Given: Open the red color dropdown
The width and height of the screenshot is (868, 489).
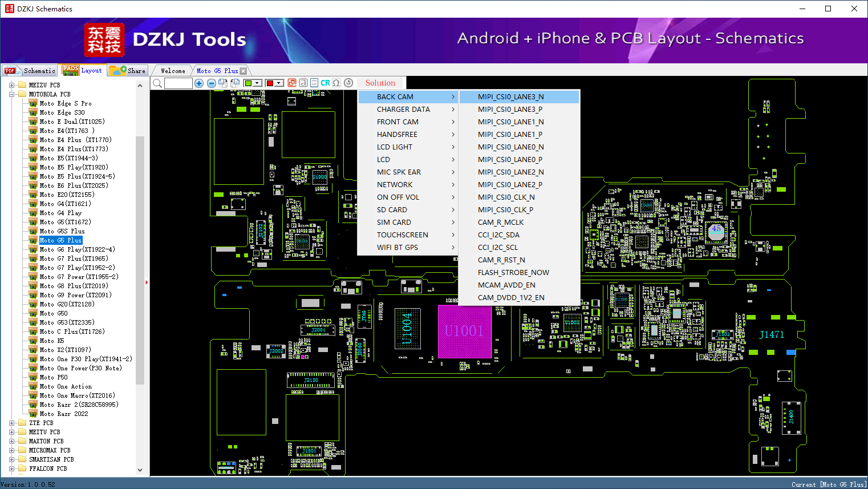Looking at the screenshot, I should [279, 83].
